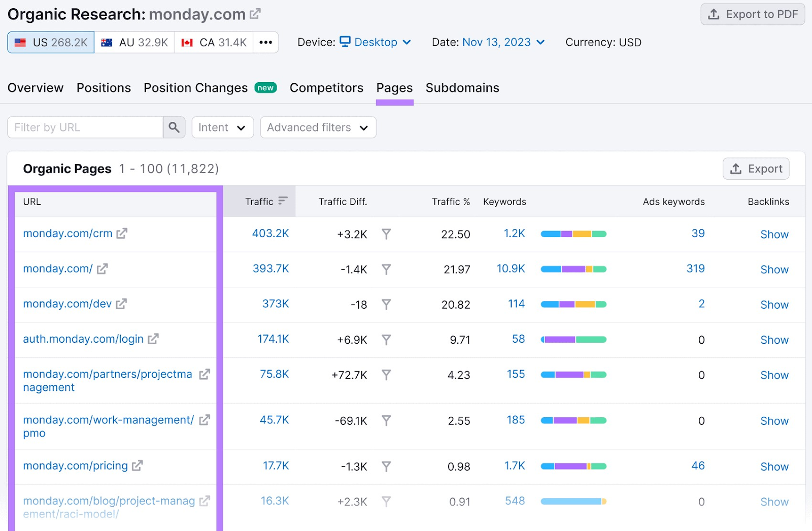Click the filter funnel icon in the +2.3K row
The image size is (812, 531).
tap(386, 502)
